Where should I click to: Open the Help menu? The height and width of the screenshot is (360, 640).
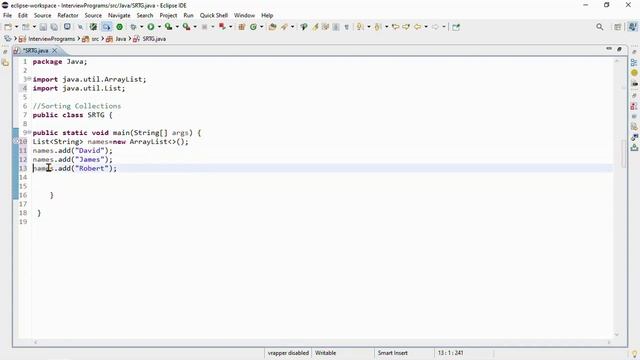pyautogui.click(x=267, y=16)
